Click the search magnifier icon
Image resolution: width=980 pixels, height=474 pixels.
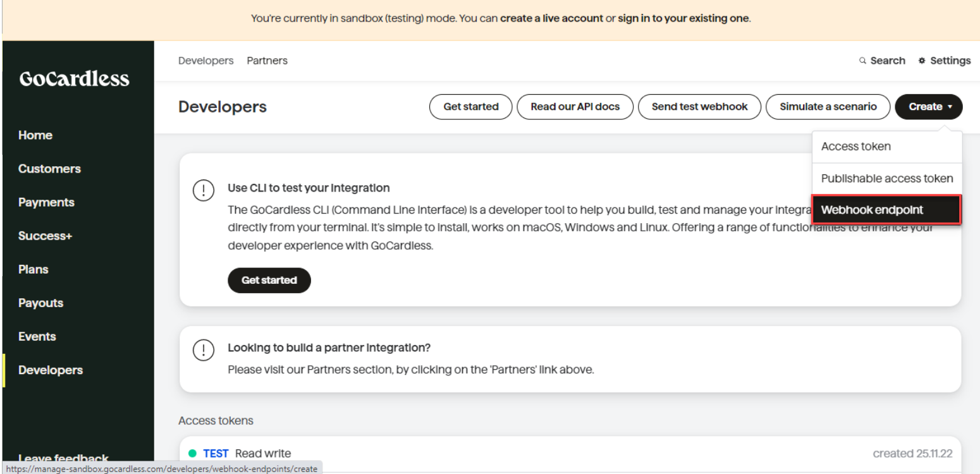pyautogui.click(x=863, y=61)
